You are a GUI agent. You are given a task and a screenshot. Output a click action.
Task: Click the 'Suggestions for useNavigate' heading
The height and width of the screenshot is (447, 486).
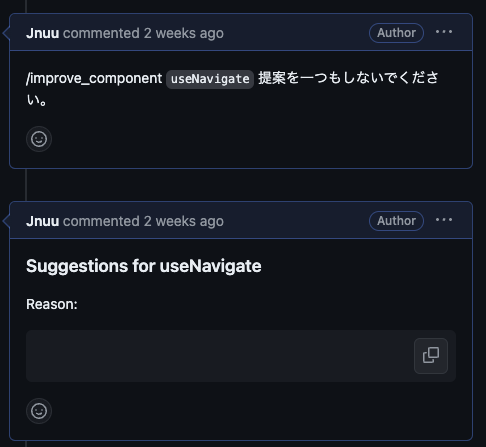[144, 266]
